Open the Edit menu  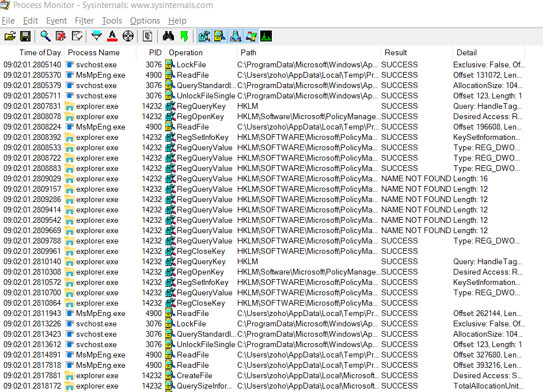point(31,21)
